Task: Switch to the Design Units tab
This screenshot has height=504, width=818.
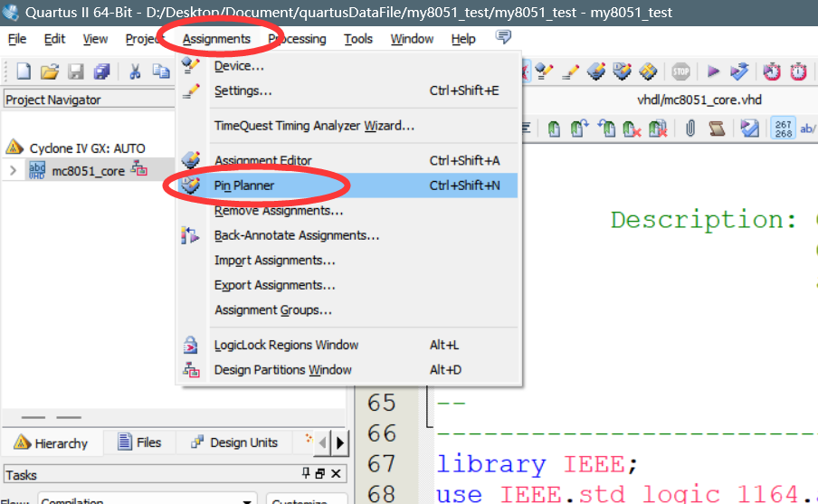Action: pos(234,442)
